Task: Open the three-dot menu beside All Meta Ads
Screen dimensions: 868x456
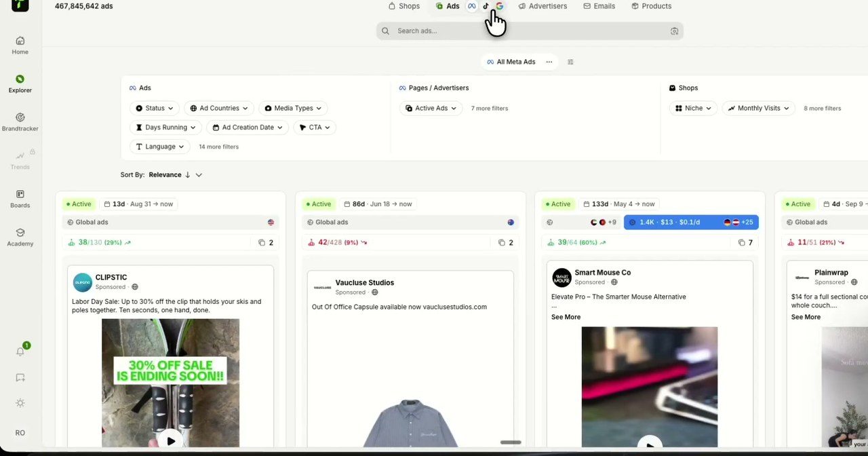Action: pos(549,62)
